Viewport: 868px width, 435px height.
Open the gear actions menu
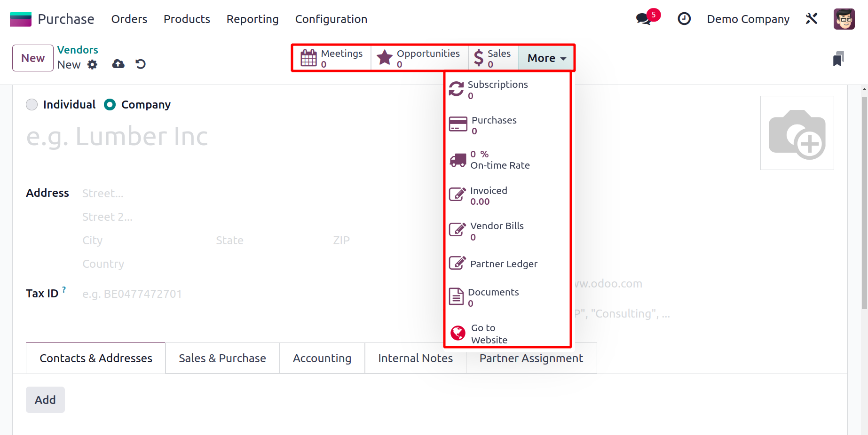pyautogui.click(x=93, y=64)
